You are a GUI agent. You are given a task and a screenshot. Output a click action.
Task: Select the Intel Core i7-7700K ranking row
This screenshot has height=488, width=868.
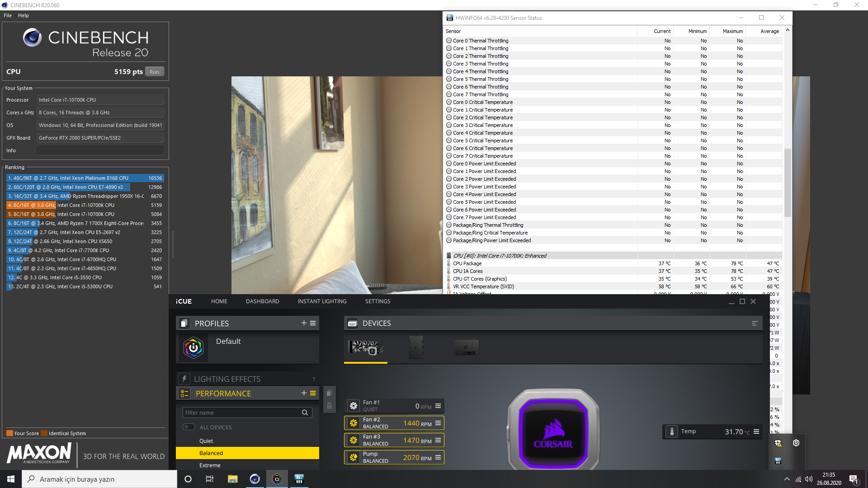coord(85,250)
